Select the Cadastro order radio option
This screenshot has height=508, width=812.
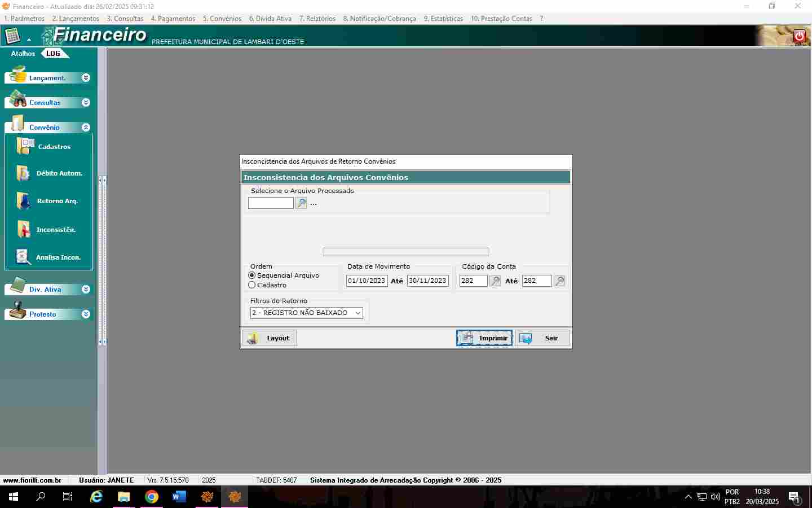coord(252,285)
